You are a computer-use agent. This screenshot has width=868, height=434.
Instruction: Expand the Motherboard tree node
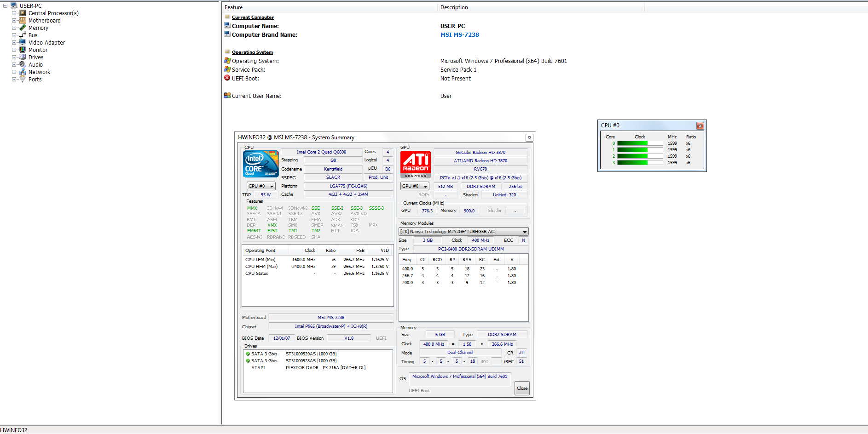pyautogui.click(x=14, y=20)
